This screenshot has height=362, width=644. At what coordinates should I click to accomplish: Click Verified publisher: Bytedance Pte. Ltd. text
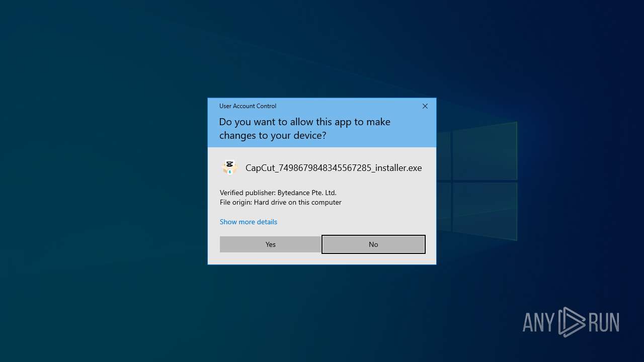coord(278,193)
